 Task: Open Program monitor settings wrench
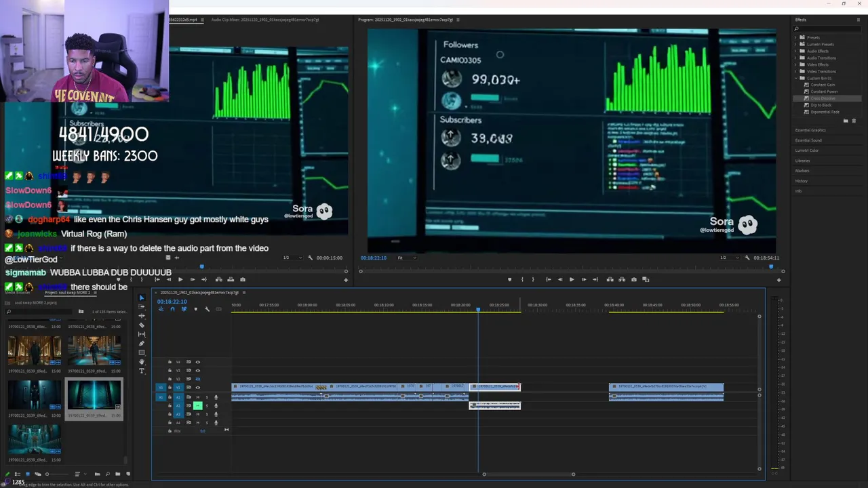[747, 258]
